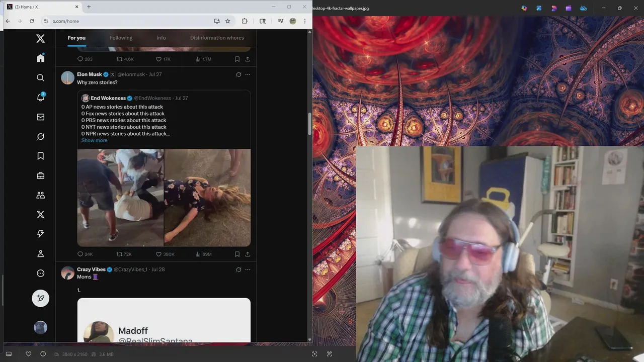
Task: Like Elon Musk's post (380K)
Action: point(165,254)
